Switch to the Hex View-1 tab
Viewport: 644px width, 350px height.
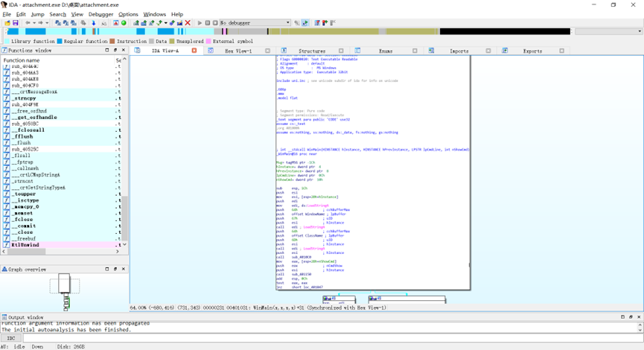click(238, 51)
